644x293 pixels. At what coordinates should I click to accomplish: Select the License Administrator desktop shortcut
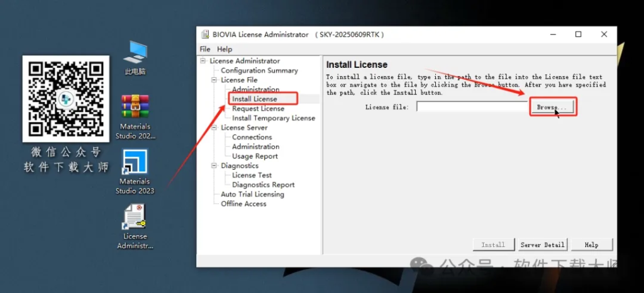(x=135, y=218)
